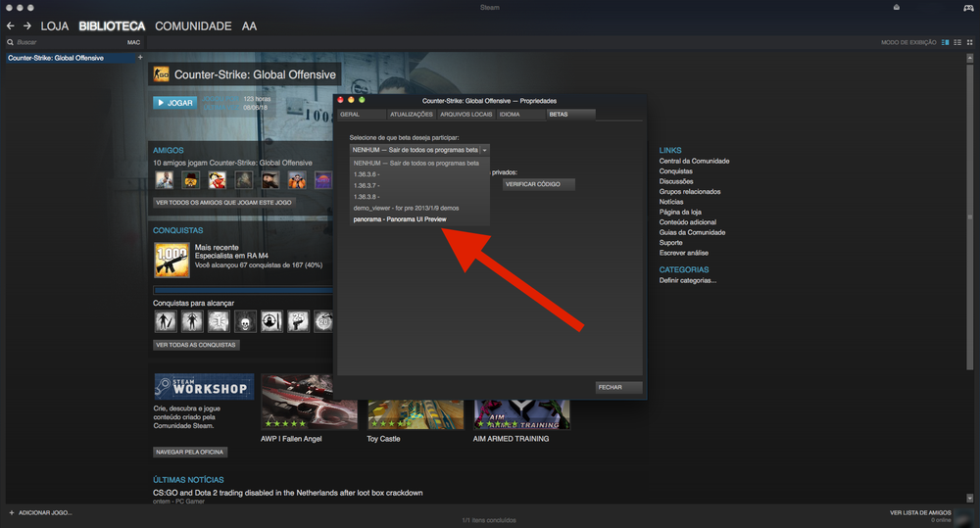Viewport: 980px width, 528px height.
Task: Switch to the IDIOMA tab
Action: point(520,115)
